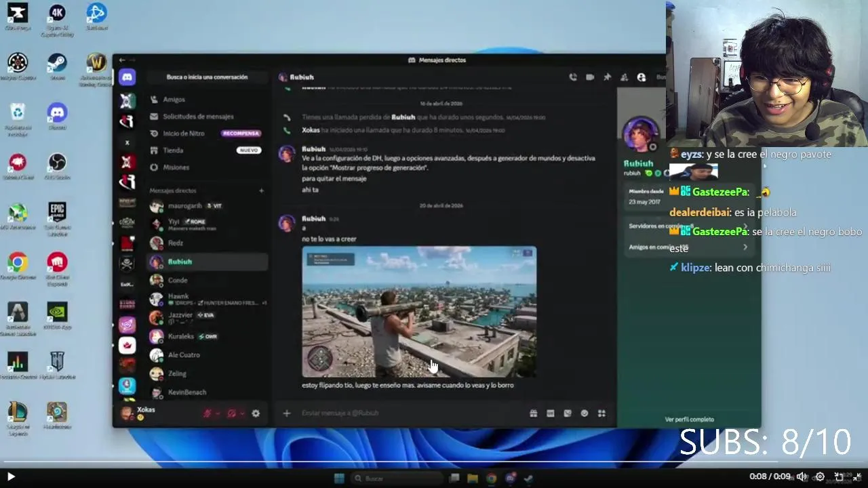
Task: Click the Discord desktop shortcut
Action: (57, 117)
